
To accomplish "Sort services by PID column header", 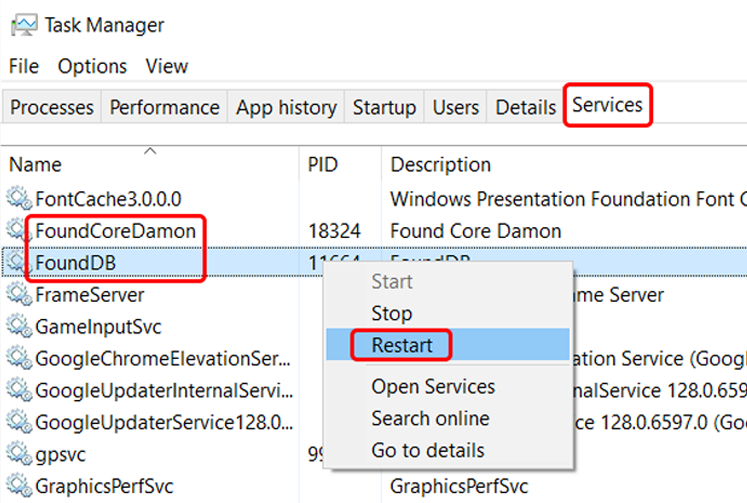I will [x=323, y=165].
